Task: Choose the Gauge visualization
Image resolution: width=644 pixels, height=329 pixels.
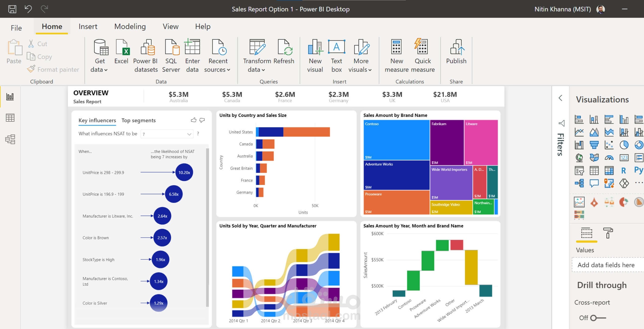Action: coord(609,158)
